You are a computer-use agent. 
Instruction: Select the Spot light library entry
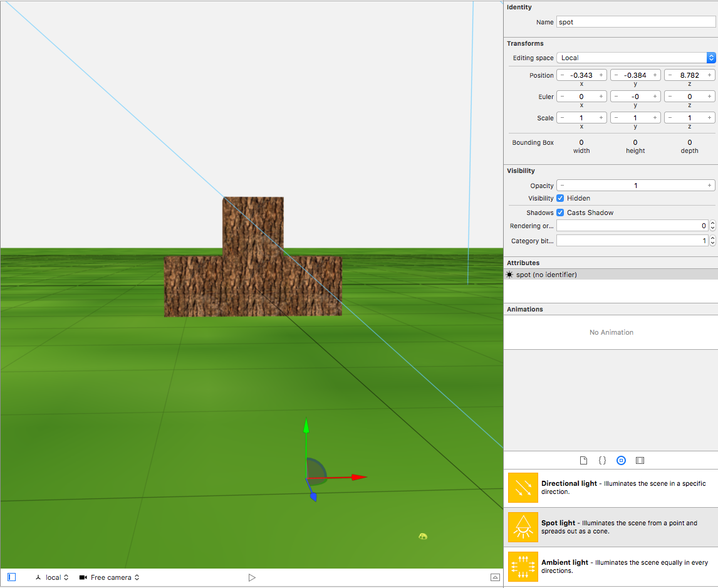click(x=611, y=527)
